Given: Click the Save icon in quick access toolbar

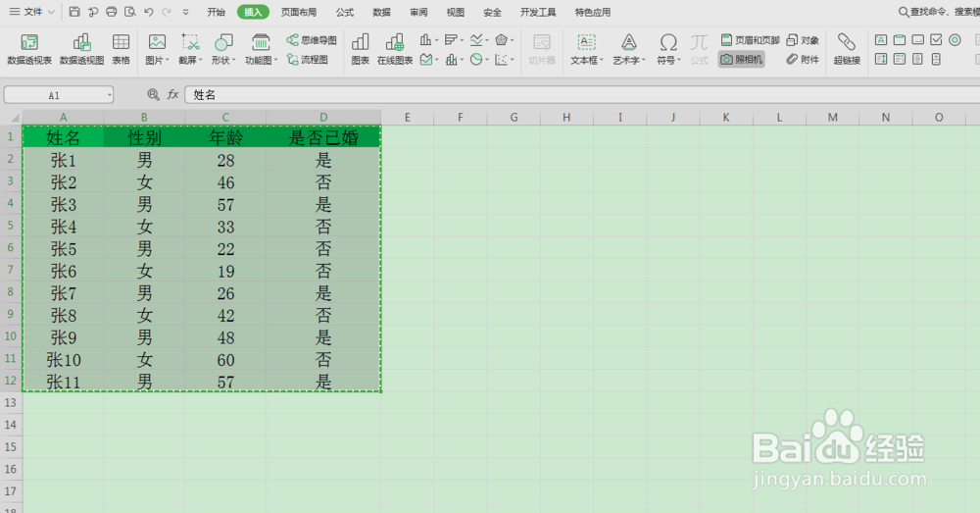Looking at the screenshot, I should click(x=74, y=12).
